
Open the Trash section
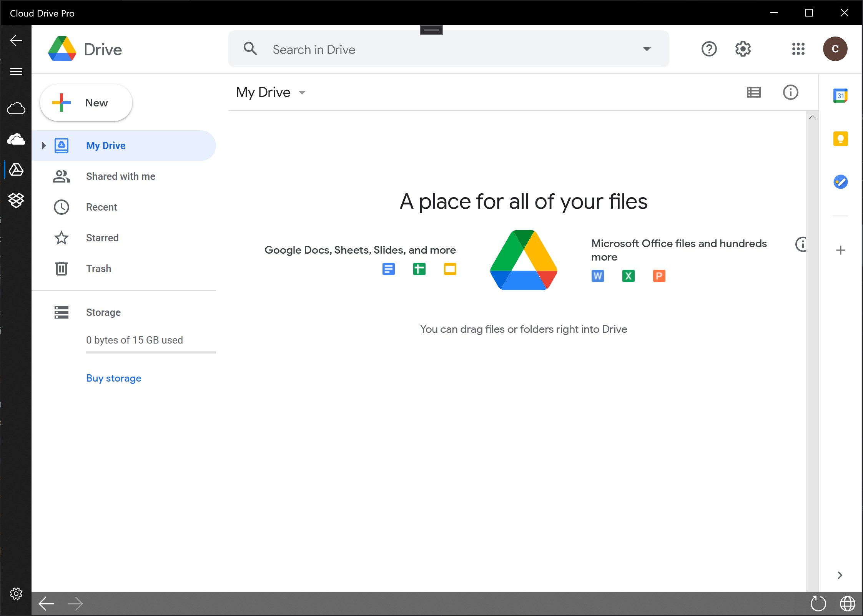[x=98, y=269]
